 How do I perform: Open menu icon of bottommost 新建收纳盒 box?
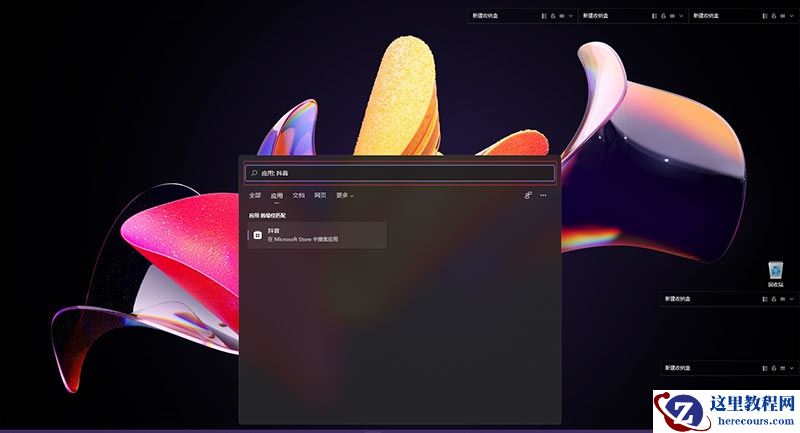pyautogui.click(x=783, y=368)
